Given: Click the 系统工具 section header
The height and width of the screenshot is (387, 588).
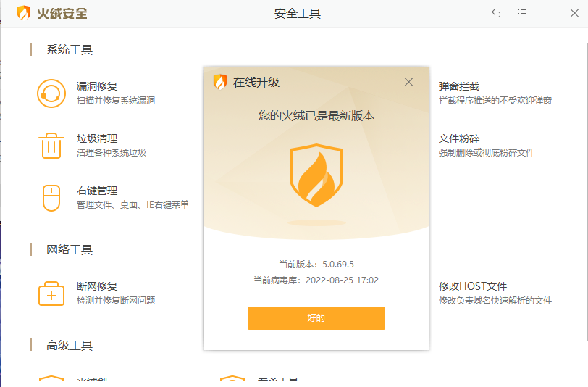Looking at the screenshot, I should (70, 49).
